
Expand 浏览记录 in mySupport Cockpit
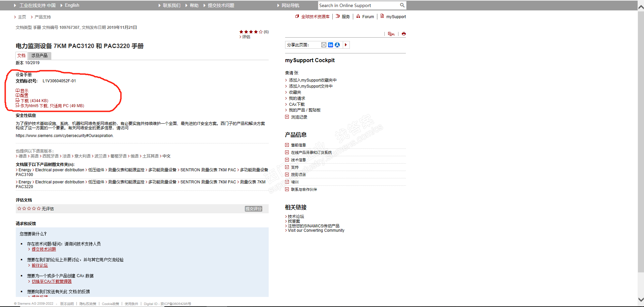(x=287, y=117)
